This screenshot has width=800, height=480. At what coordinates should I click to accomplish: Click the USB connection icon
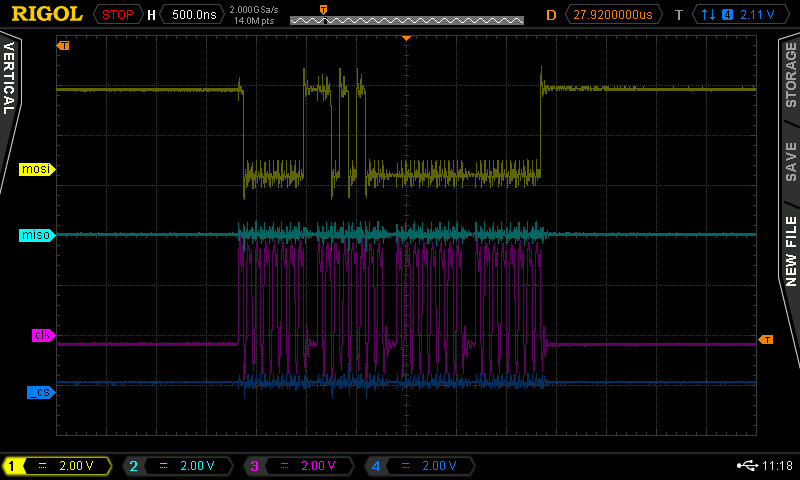[746, 466]
